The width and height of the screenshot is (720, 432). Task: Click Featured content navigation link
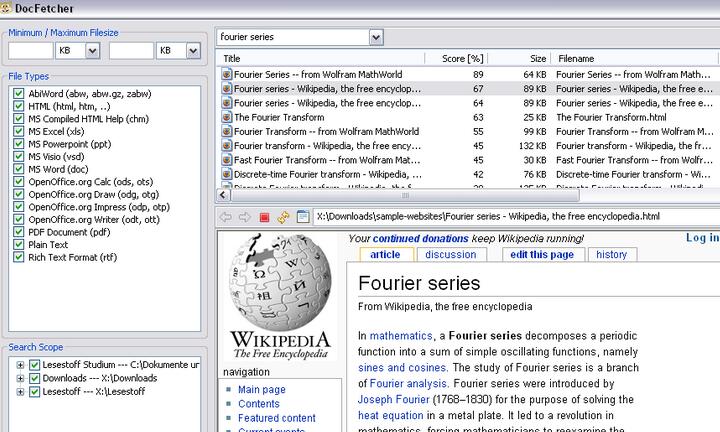(x=276, y=418)
